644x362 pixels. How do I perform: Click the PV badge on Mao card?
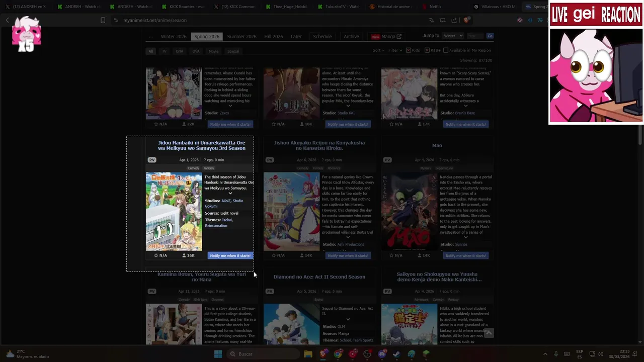[x=387, y=160]
